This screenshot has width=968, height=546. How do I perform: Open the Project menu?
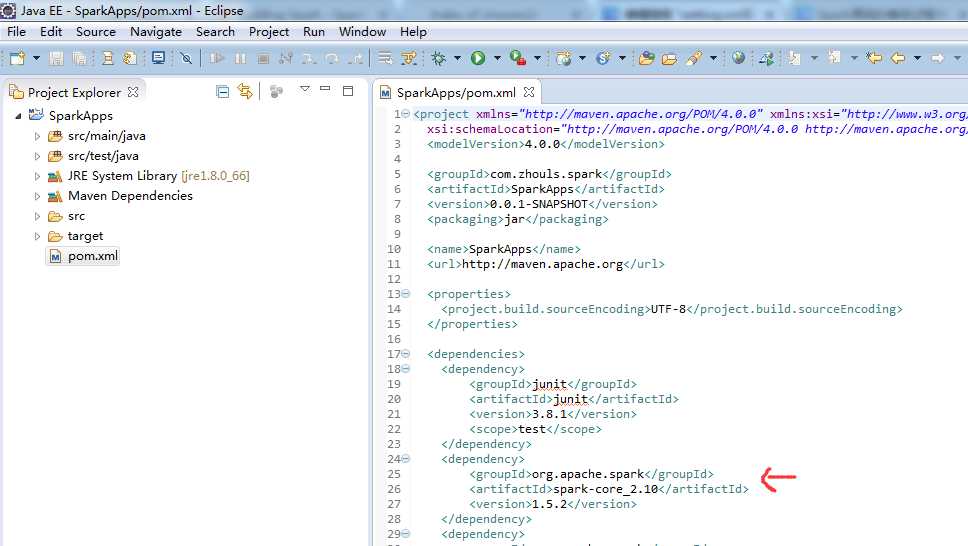tap(269, 32)
